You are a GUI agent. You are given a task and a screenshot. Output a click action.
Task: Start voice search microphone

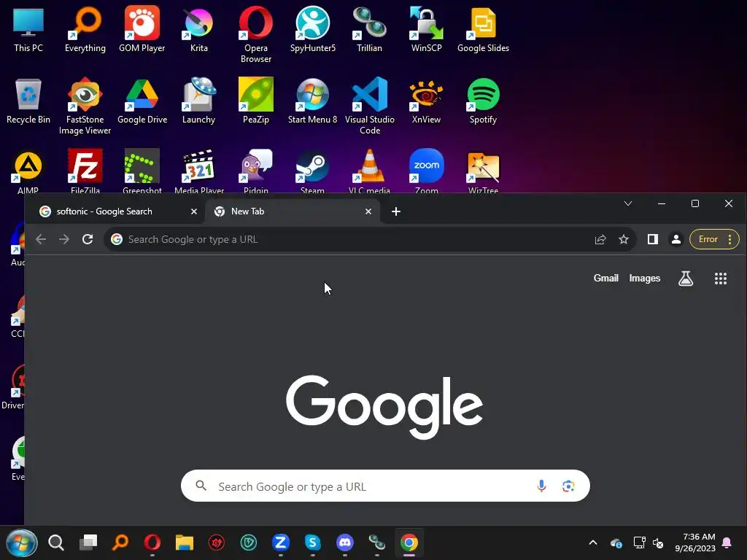coord(541,486)
